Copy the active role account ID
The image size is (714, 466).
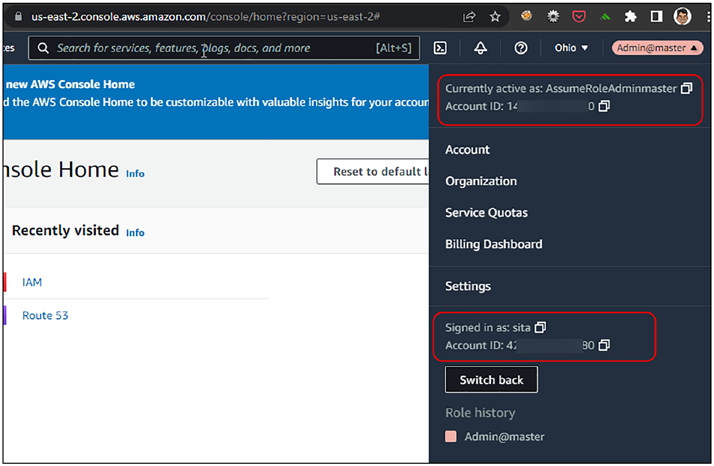tap(604, 106)
